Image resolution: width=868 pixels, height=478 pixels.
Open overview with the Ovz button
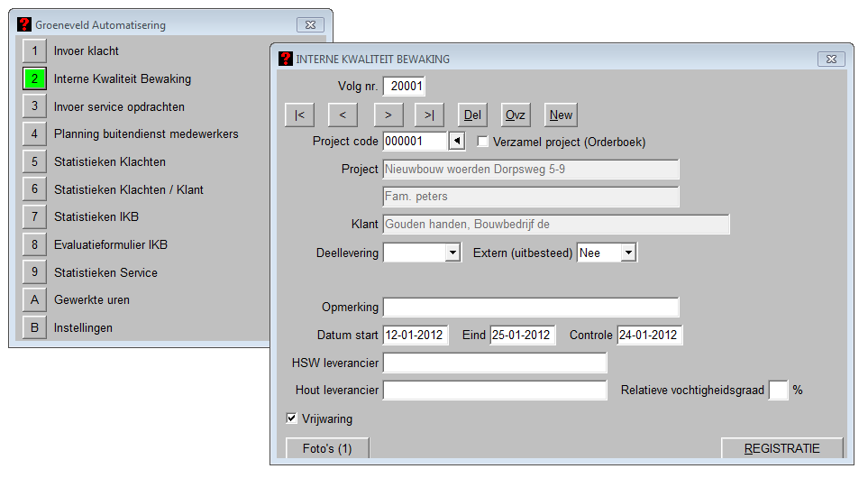click(516, 115)
